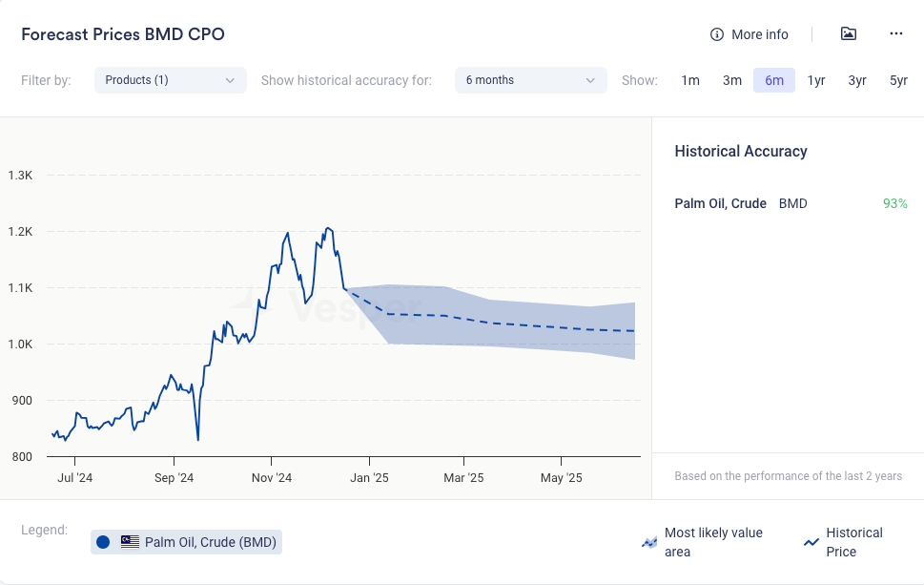Click the info circle icon beside More info
The width and height of the screenshot is (924, 585).
717,34
